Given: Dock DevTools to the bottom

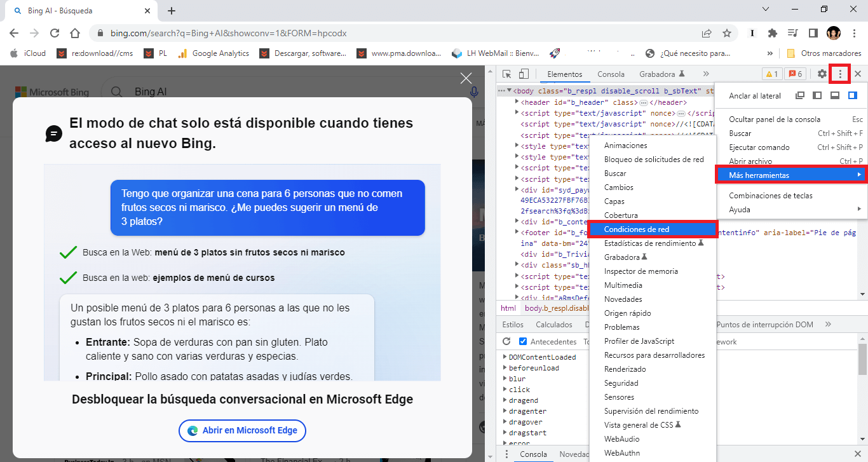Looking at the screenshot, I should pyautogui.click(x=835, y=96).
